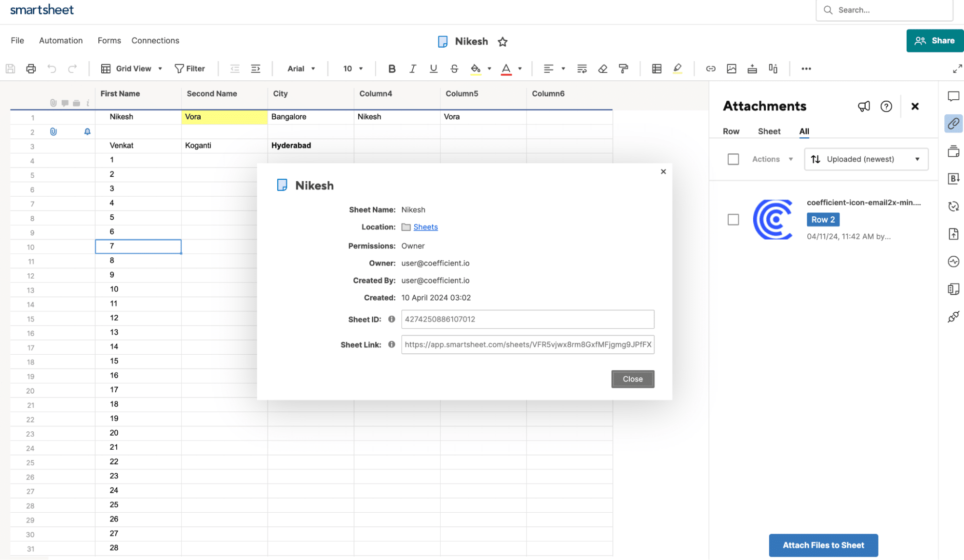
Task: Click the Undo arrow
Action: tap(52, 68)
